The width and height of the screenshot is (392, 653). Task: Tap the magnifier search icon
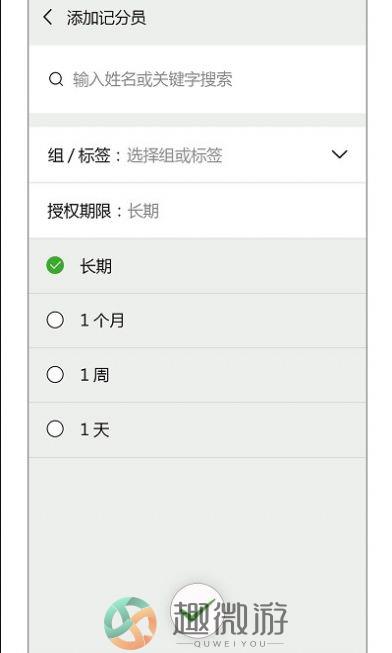click(56, 79)
